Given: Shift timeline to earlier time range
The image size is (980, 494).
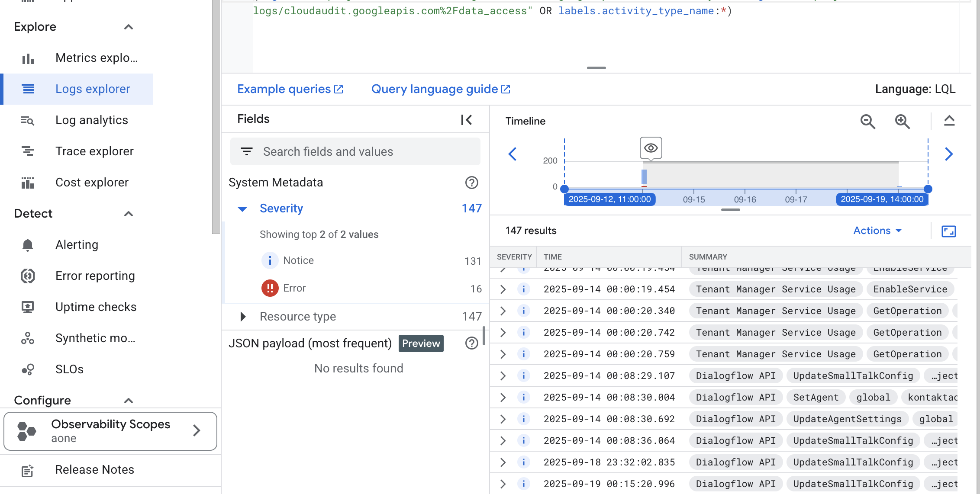Looking at the screenshot, I should click(513, 154).
